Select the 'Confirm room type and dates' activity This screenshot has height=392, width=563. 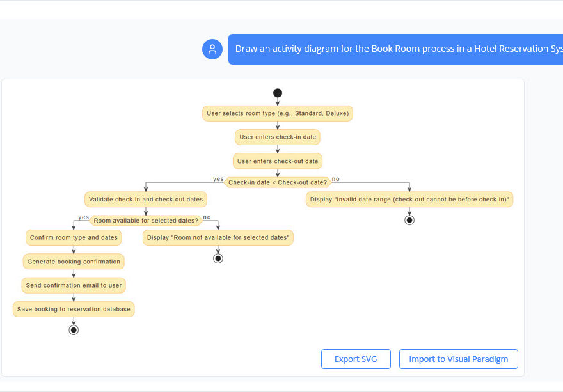click(74, 237)
